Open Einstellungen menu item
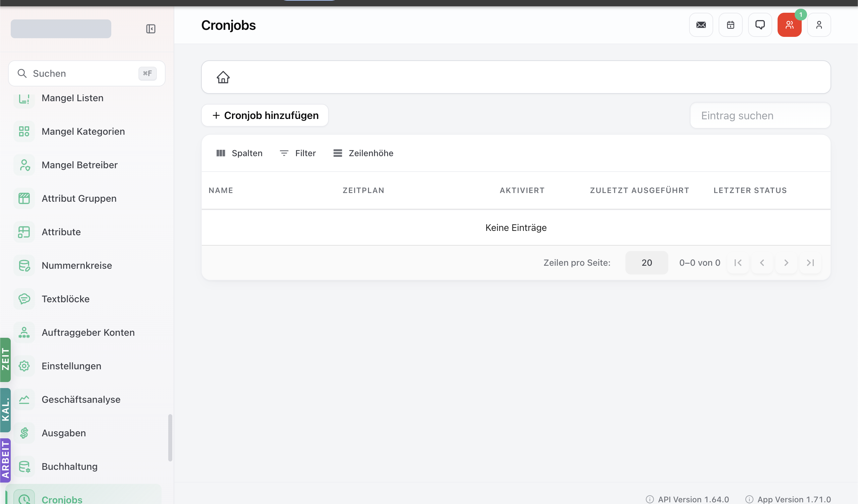The width and height of the screenshot is (858, 504). 83,366
